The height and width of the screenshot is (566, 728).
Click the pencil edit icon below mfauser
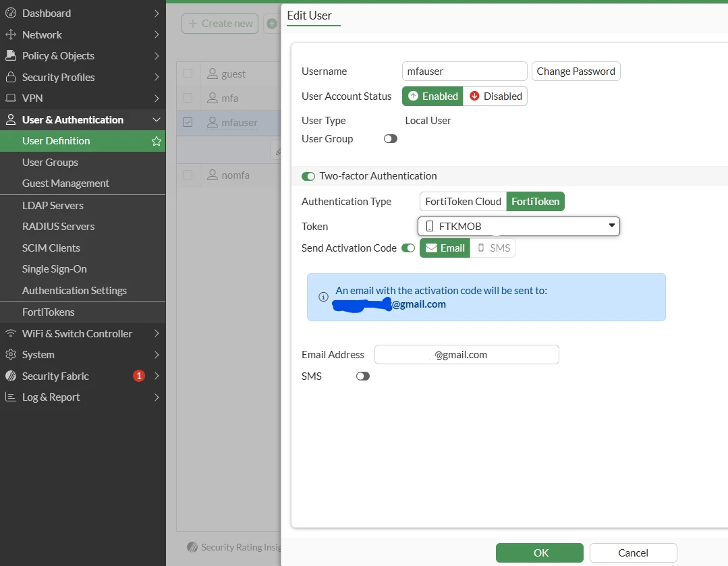[x=277, y=151]
